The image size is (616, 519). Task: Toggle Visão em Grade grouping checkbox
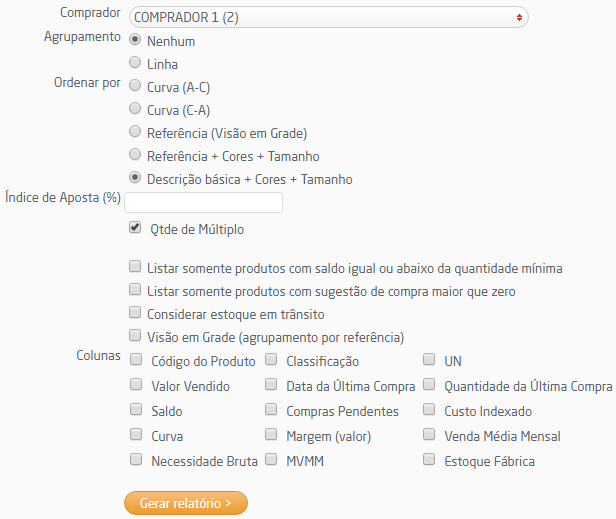click(x=135, y=336)
